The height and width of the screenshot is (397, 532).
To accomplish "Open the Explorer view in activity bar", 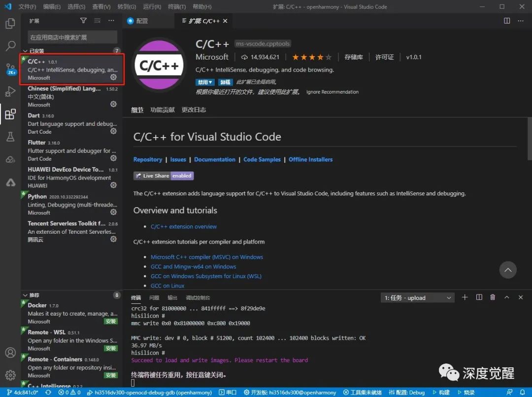I will 10,24.
